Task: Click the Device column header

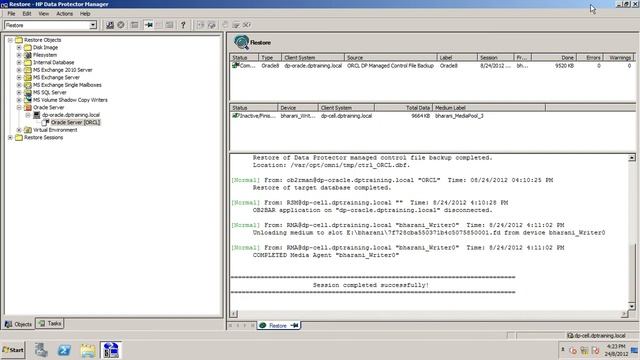Action: pos(298,108)
